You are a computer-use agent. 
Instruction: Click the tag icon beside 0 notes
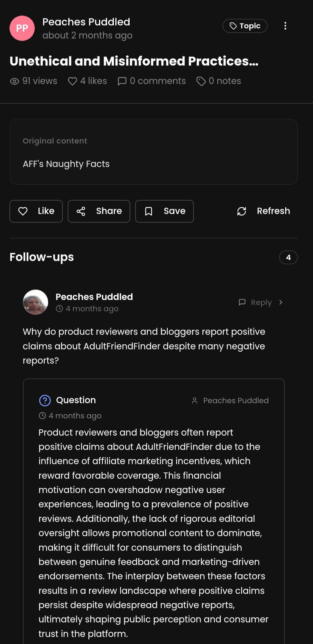(201, 81)
